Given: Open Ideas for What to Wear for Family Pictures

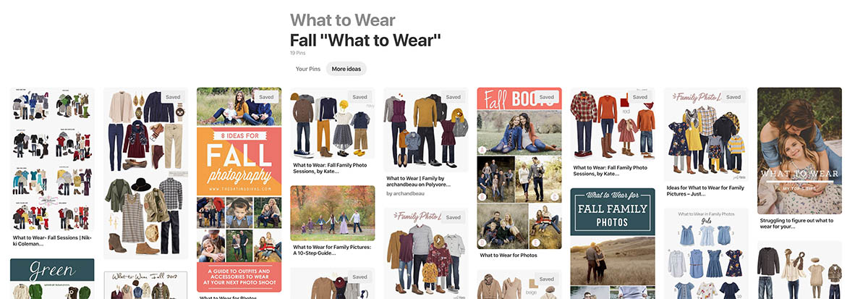Looking at the screenshot, I should [706, 191].
